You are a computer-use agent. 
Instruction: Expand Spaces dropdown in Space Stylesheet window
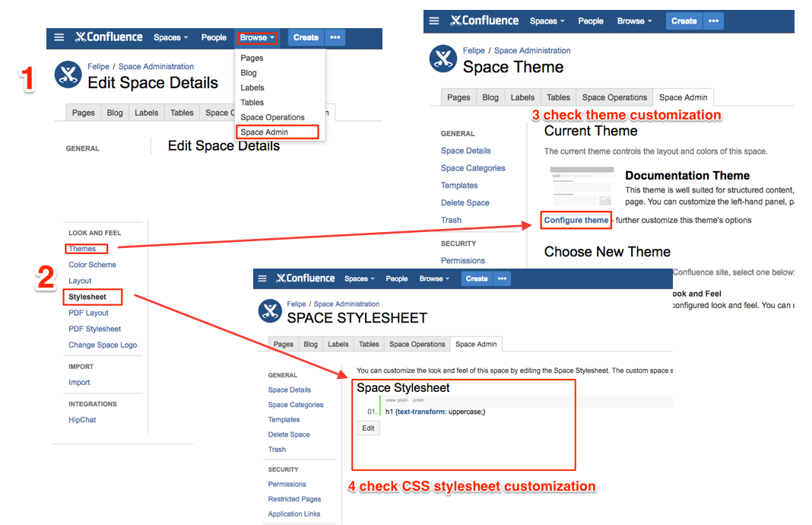pos(359,278)
